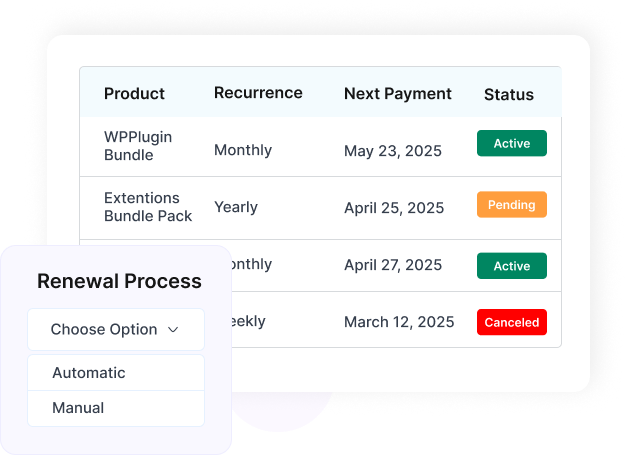Open the Choose Option dropdown
625x455 pixels.
pyautogui.click(x=116, y=329)
